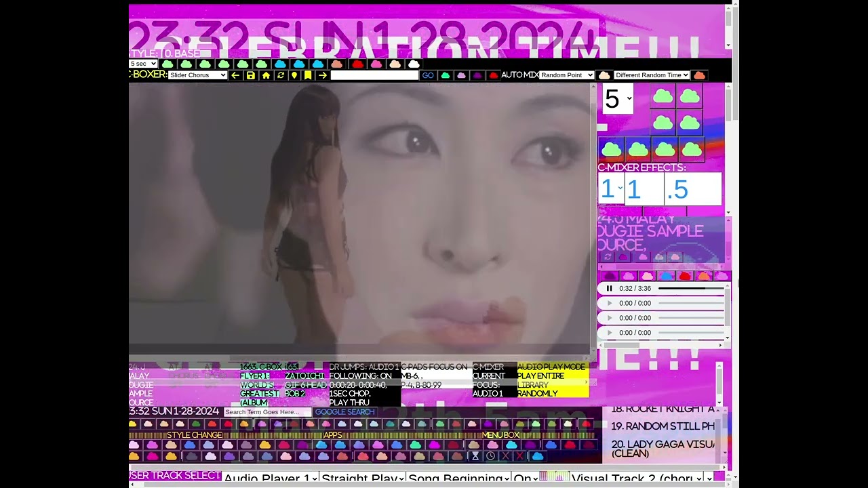This screenshot has height=488, width=868.
Task: Click the C-Boxer forward arrow icon
Action: coord(322,75)
